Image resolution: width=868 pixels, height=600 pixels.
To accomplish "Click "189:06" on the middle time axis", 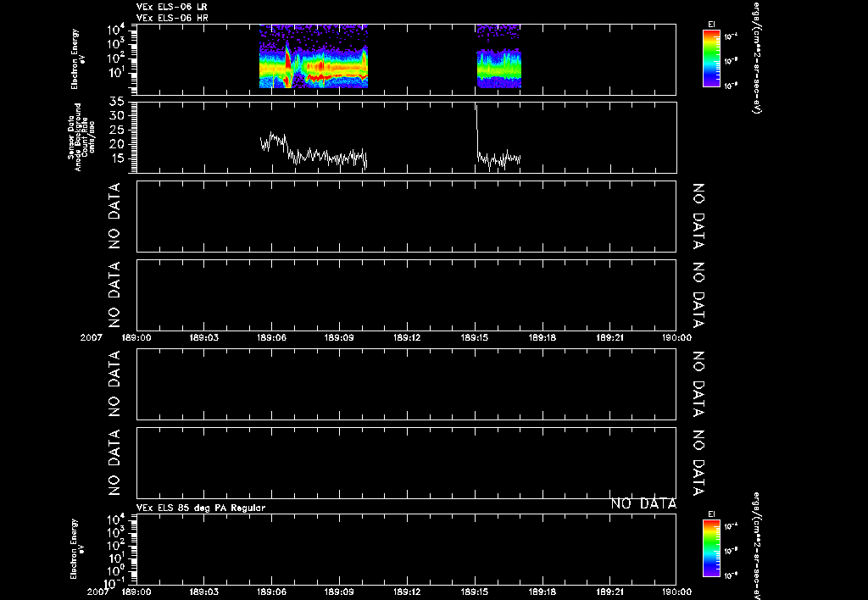I will coord(272,337).
